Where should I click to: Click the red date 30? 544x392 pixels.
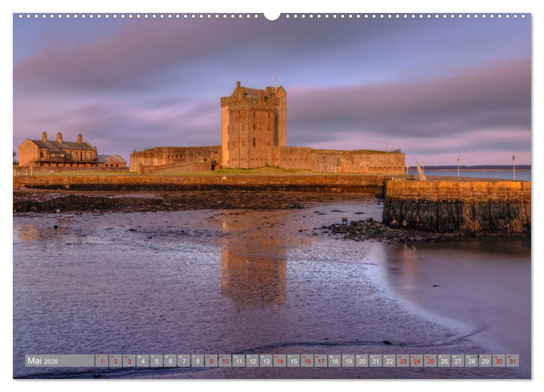click(x=499, y=361)
